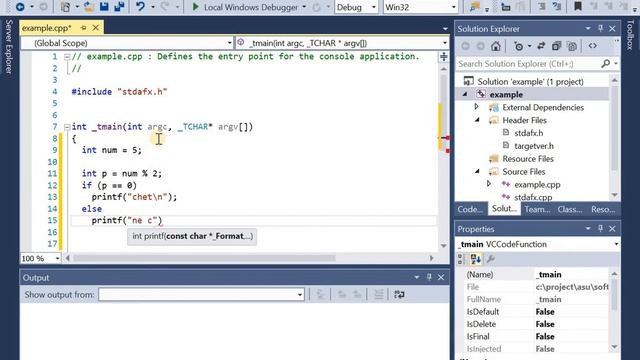This screenshot has width=640, height=360.
Task: Click the View Code icon in Solution Explorer
Action: pyautogui.click(x=592, y=46)
